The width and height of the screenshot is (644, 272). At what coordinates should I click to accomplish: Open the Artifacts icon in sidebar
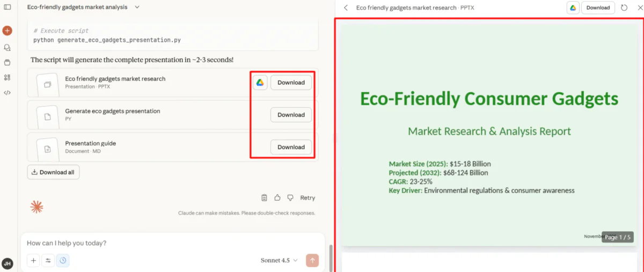(x=8, y=77)
